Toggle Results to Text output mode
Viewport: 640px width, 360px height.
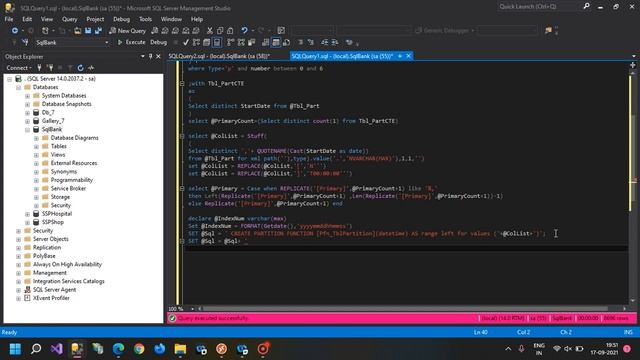pyautogui.click(x=266, y=42)
